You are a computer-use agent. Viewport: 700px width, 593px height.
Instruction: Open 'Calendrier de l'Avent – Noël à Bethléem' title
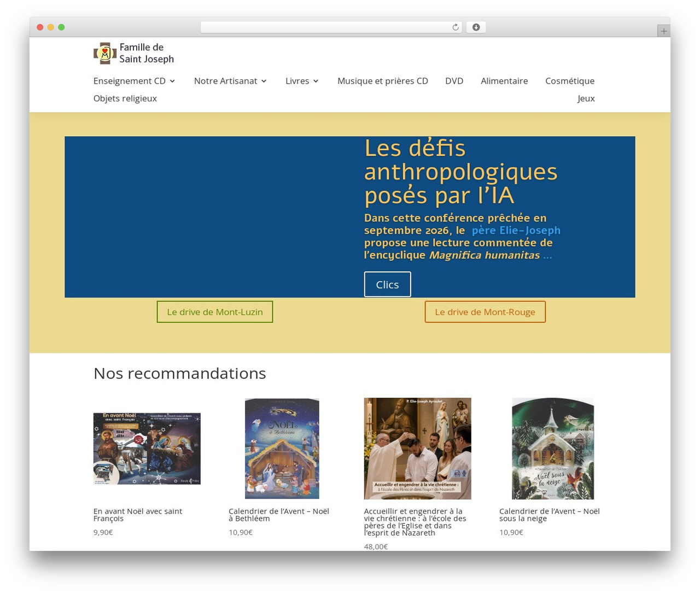coord(279,515)
